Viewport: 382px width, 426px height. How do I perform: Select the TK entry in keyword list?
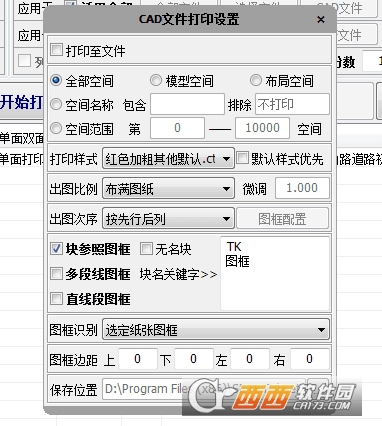[x=234, y=247]
